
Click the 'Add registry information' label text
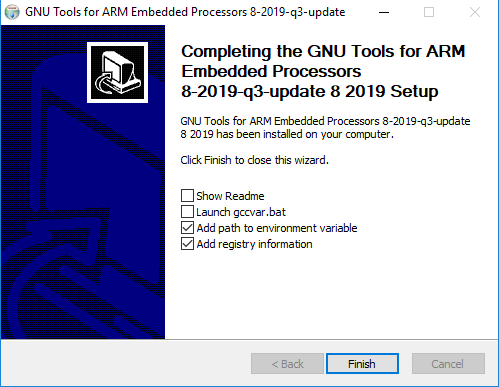click(x=254, y=244)
